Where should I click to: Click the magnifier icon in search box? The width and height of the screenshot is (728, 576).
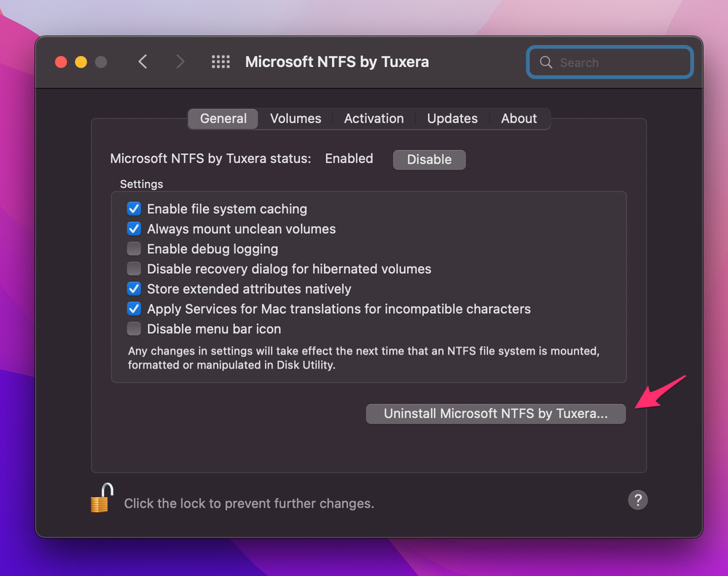[x=546, y=62]
